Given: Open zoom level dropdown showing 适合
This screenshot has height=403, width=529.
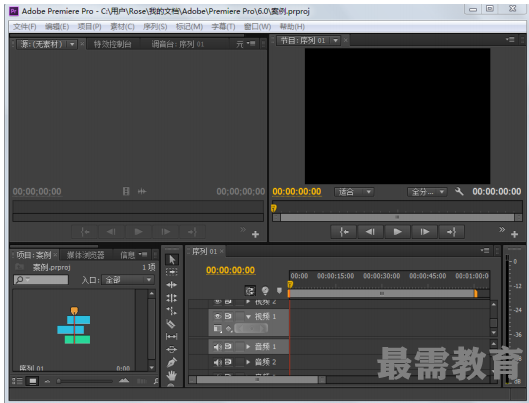Looking at the screenshot, I should pos(354,192).
